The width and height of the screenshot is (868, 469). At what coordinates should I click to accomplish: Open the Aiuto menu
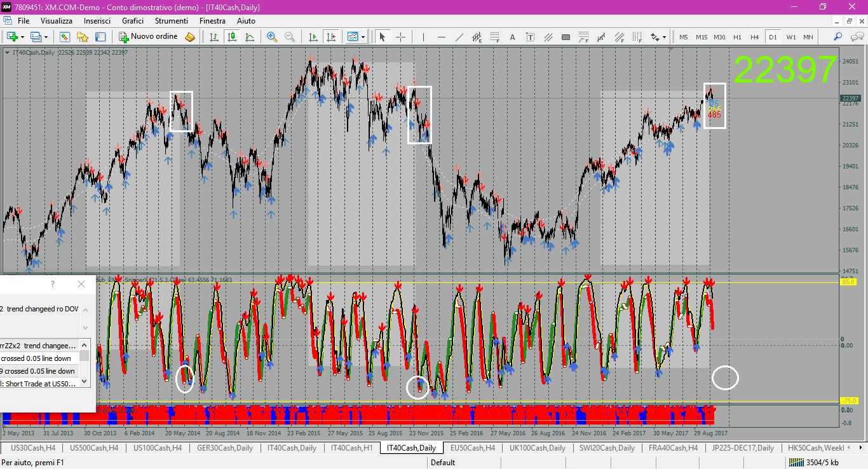point(246,21)
